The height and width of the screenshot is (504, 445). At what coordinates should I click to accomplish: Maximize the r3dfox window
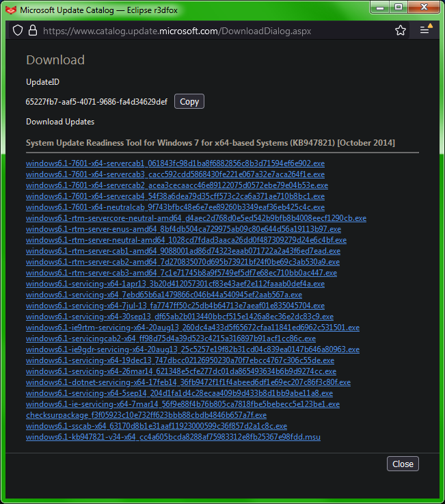[399, 8]
